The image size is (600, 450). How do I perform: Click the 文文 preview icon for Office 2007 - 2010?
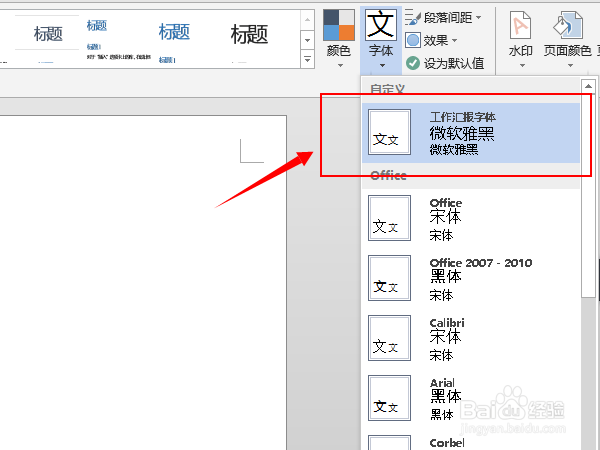[x=389, y=278]
